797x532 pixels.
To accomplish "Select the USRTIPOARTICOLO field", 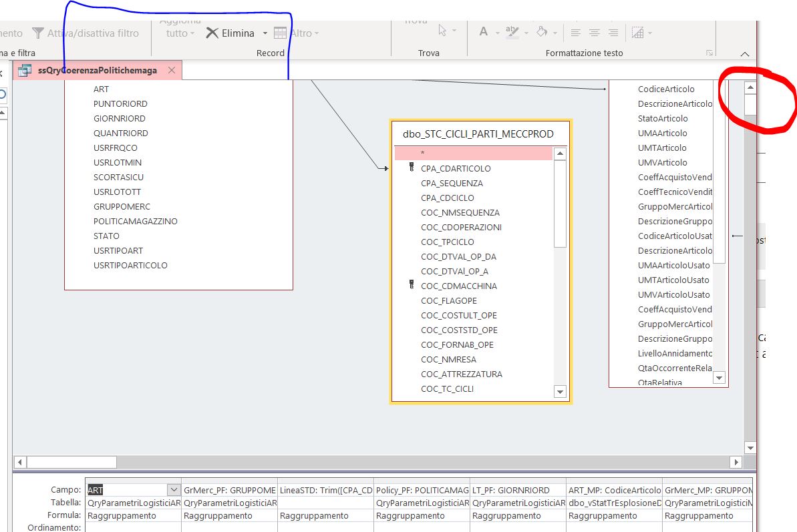I will click(x=130, y=266).
